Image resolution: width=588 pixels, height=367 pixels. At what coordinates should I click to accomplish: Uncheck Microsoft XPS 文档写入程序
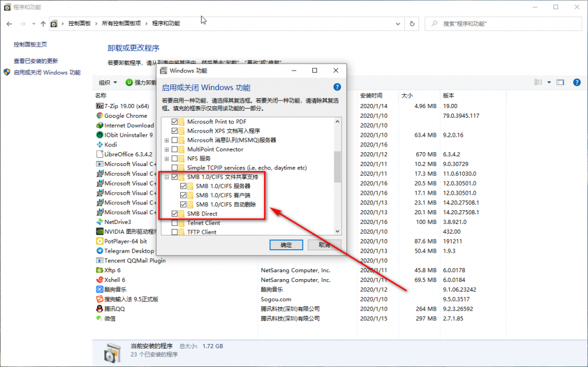pos(175,130)
